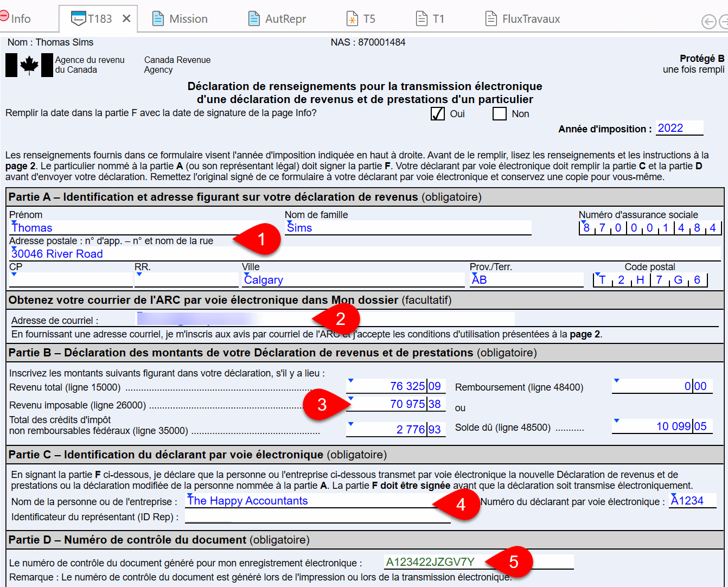Select Remboursement amount 0,00
728x587 pixels.
pyautogui.click(x=662, y=386)
